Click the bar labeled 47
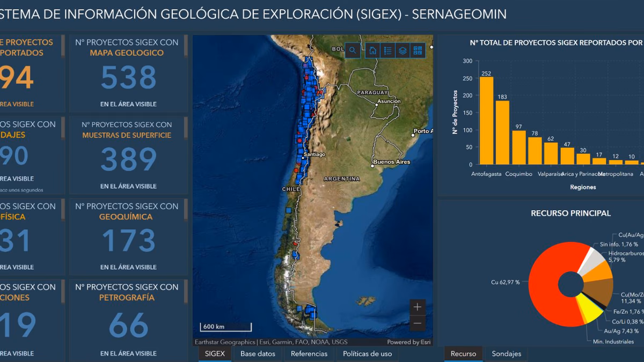644x362 pixels. [x=567, y=156]
